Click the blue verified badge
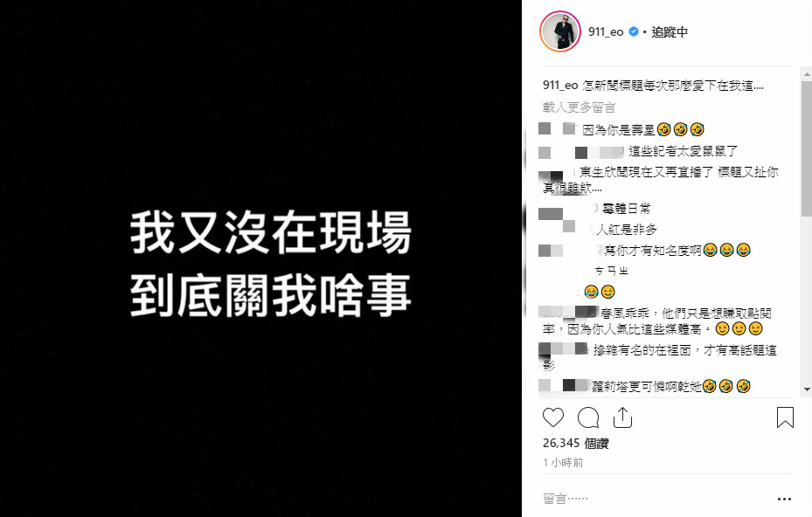The height and width of the screenshot is (517, 812). click(634, 32)
